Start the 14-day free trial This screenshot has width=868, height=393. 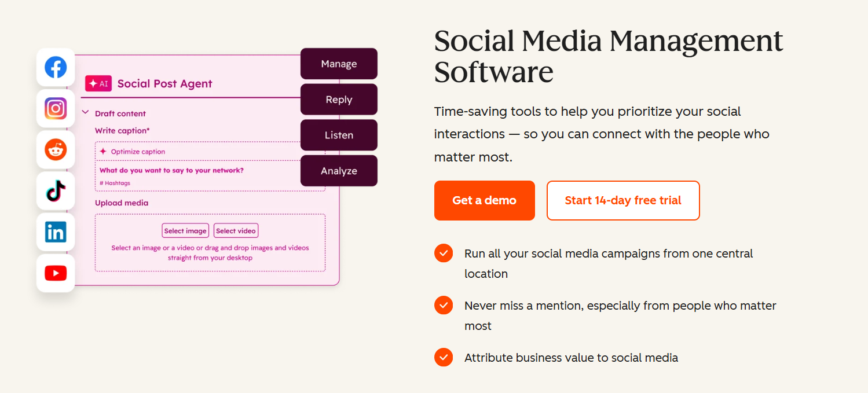pyautogui.click(x=623, y=200)
